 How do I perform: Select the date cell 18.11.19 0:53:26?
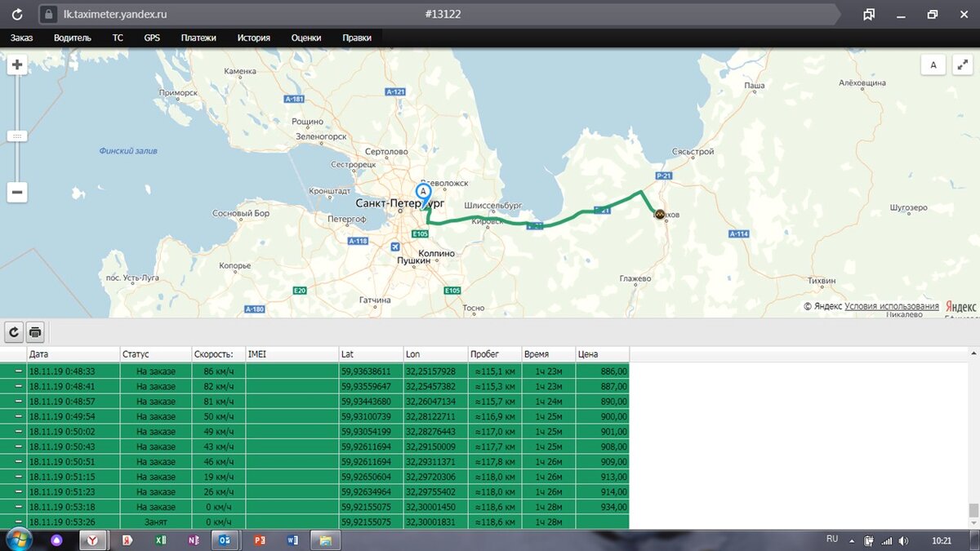[73, 522]
